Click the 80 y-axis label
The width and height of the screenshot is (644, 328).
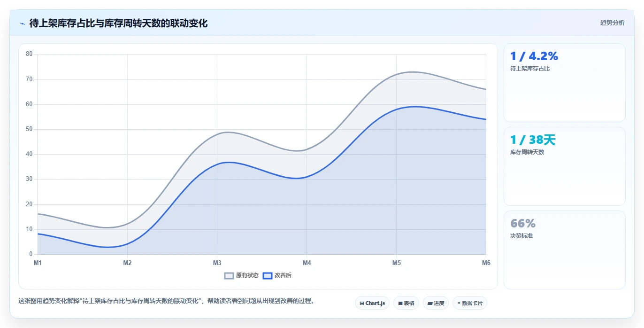(x=29, y=54)
